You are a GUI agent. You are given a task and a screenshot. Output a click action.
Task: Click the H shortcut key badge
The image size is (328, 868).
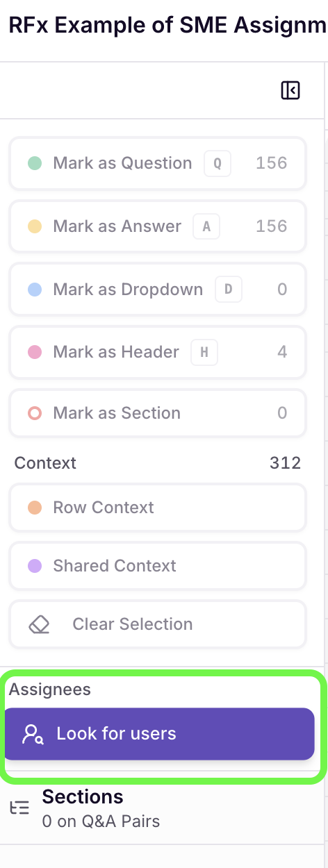point(204,353)
